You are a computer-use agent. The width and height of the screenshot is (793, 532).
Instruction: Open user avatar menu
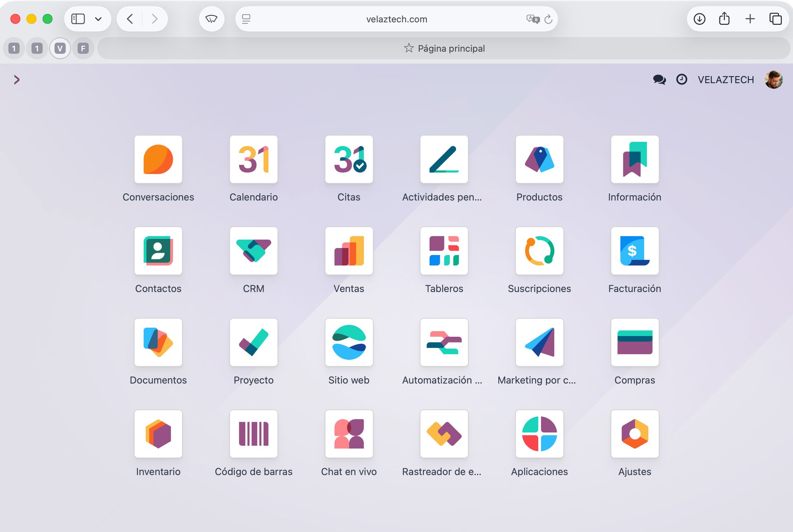coord(774,80)
